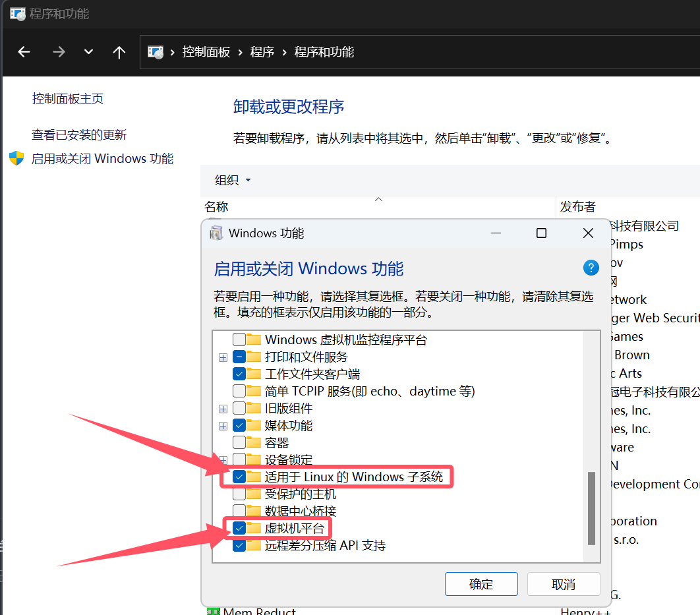This screenshot has height=615, width=700.
Task: Open 启用或关闭 Windows 功能 link
Action: tap(102, 158)
